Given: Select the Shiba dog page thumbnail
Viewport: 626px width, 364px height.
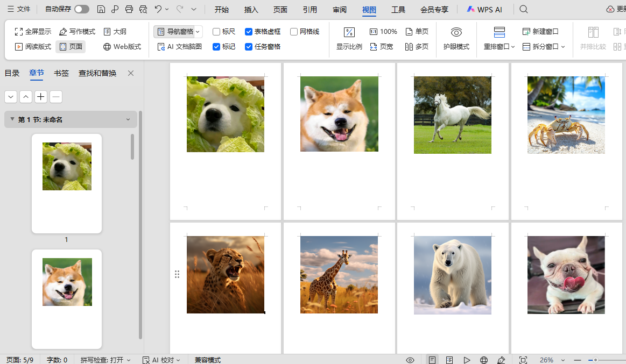Looking at the screenshot, I should click(x=67, y=299).
